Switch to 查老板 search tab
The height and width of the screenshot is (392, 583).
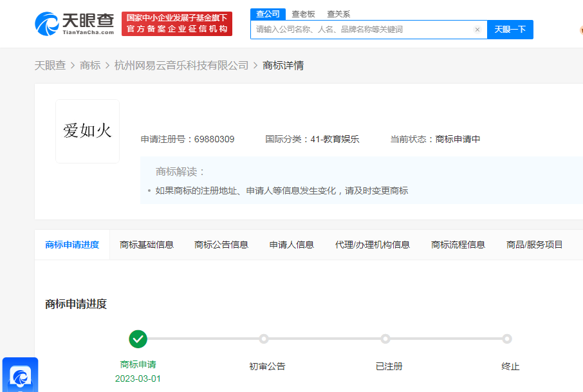(x=303, y=14)
